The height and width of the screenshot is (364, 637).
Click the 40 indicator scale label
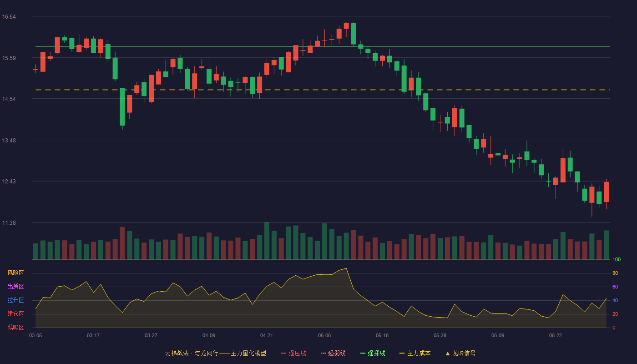615,301
